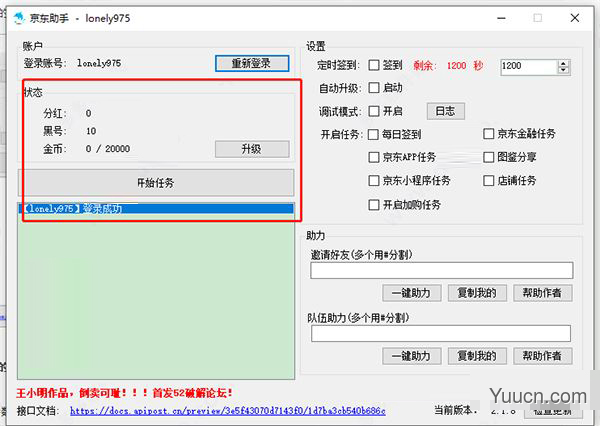Check the 开启加购任务 checkbox
The image size is (600, 426).
click(x=374, y=204)
